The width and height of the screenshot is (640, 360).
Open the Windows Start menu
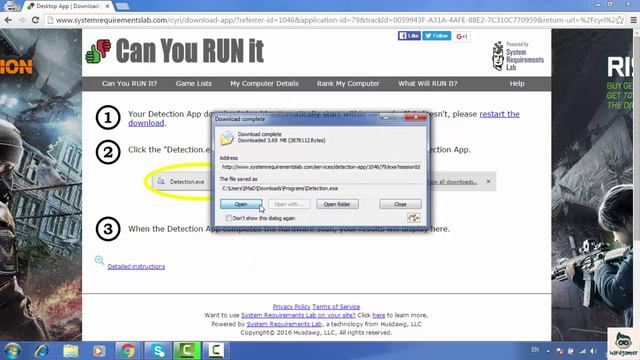12,351
